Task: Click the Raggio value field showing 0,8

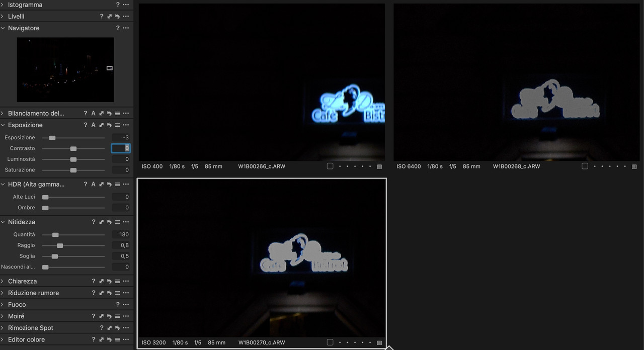Action: click(121, 245)
